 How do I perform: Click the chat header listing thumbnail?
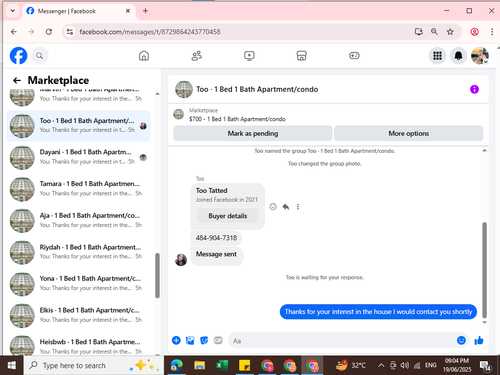click(184, 89)
